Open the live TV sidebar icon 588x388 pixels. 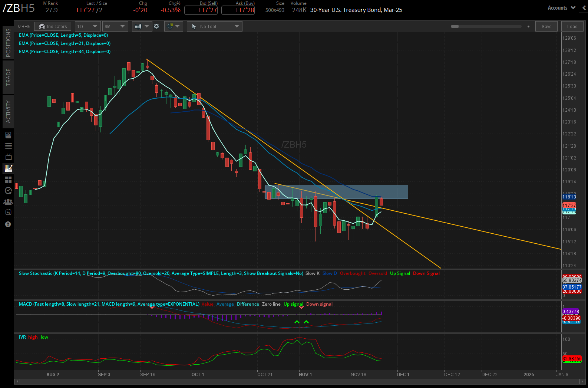pyautogui.click(x=8, y=157)
